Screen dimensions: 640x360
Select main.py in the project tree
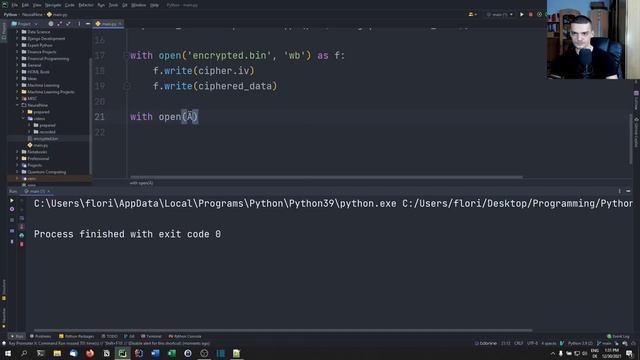pyautogui.click(x=38, y=145)
